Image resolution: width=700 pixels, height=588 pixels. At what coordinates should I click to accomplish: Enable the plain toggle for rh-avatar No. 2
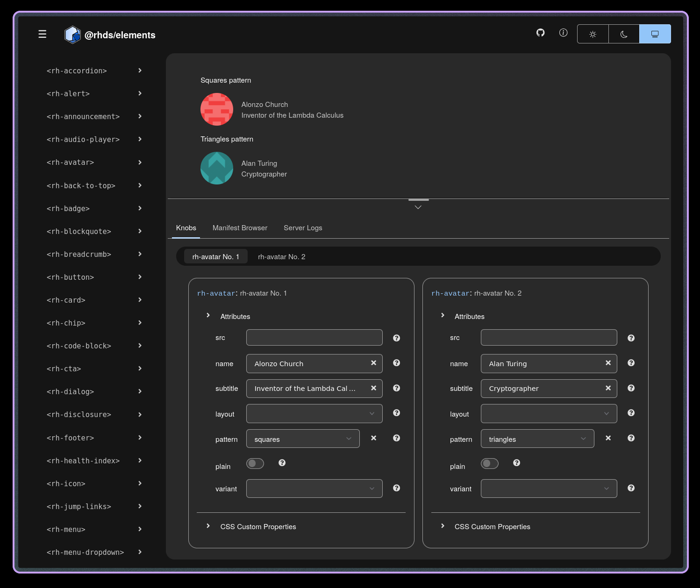point(490,463)
